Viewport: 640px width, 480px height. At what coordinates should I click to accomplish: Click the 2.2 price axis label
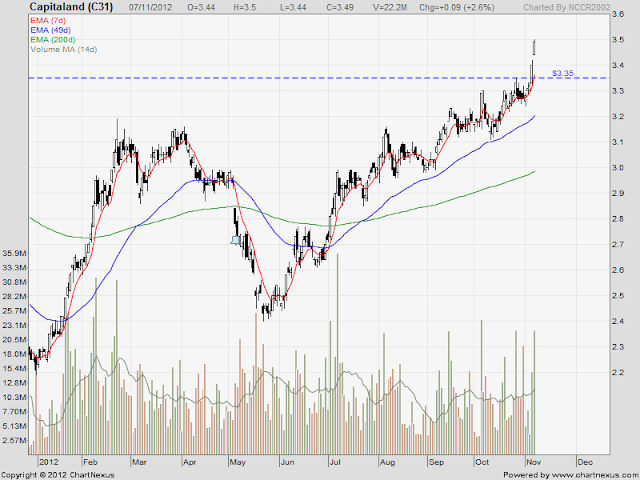click(x=618, y=373)
